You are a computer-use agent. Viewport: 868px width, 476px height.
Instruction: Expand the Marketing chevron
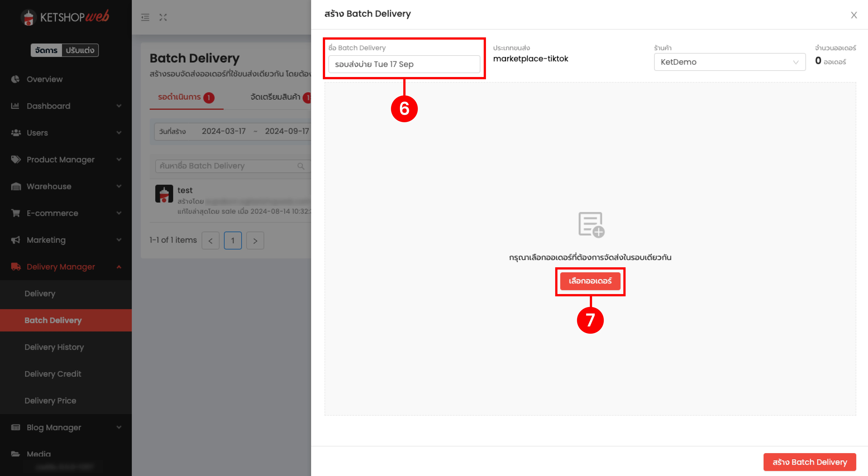pyautogui.click(x=119, y=240)
